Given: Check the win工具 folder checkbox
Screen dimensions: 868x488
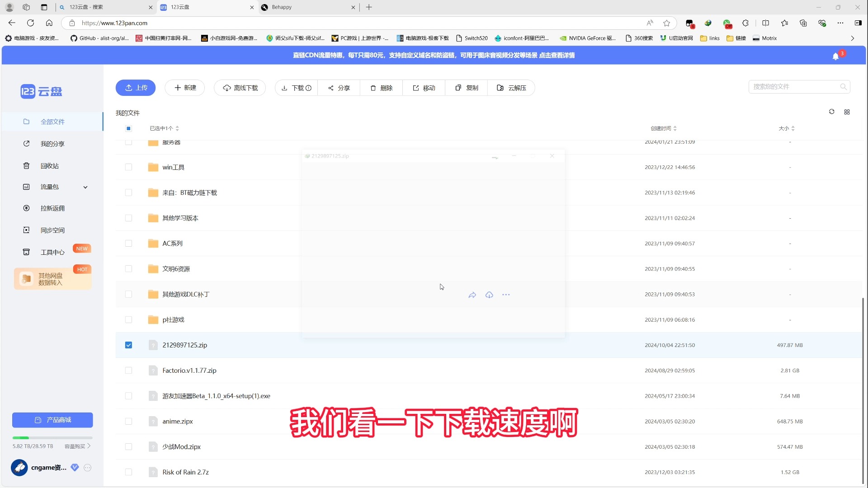Looking at the screenshot, I should pyautogui.click(x=128, y=167).
